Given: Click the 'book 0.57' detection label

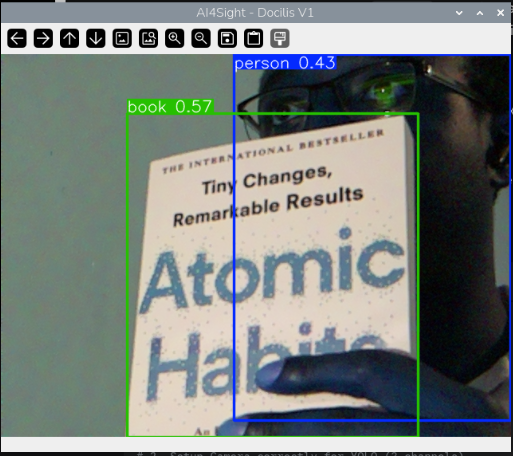Looking at the screenshot, I should click(170, 107).
